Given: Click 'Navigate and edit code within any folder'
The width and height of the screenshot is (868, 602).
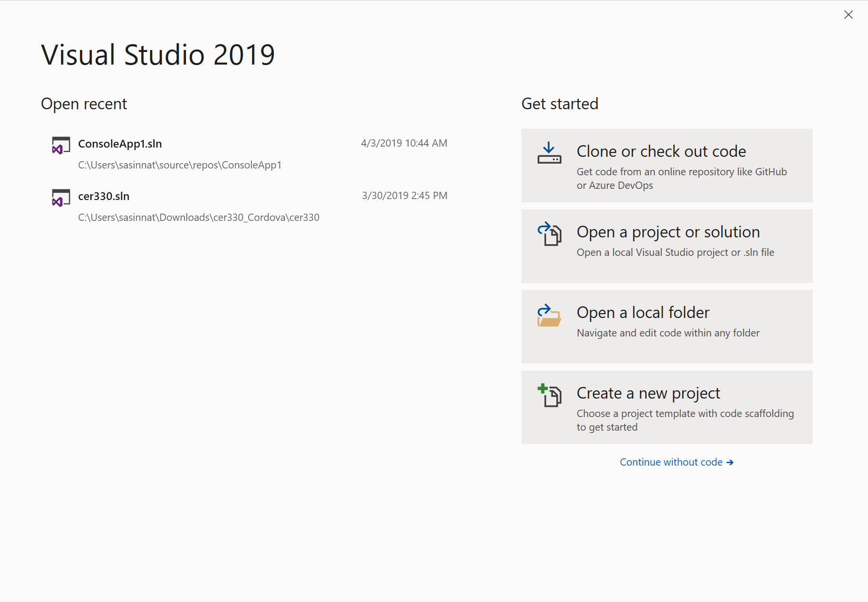Looking at the screenshot, I should (x=668, y=333).
